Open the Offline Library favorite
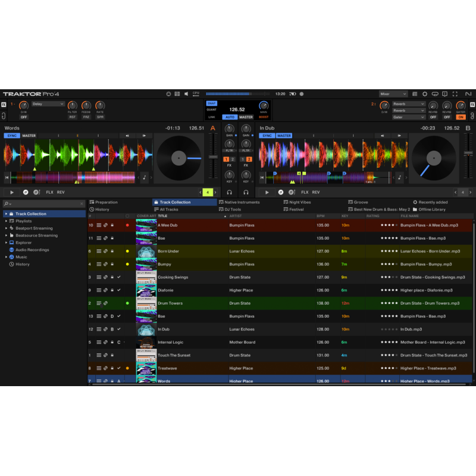The height and width of the screenshot is (476, 476). 429,209
